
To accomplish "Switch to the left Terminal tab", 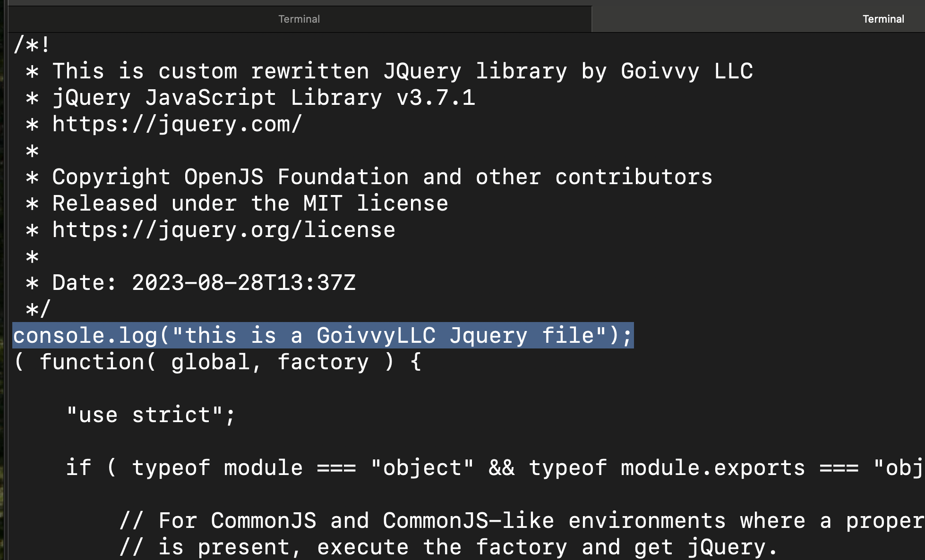I will click(299, 19).
